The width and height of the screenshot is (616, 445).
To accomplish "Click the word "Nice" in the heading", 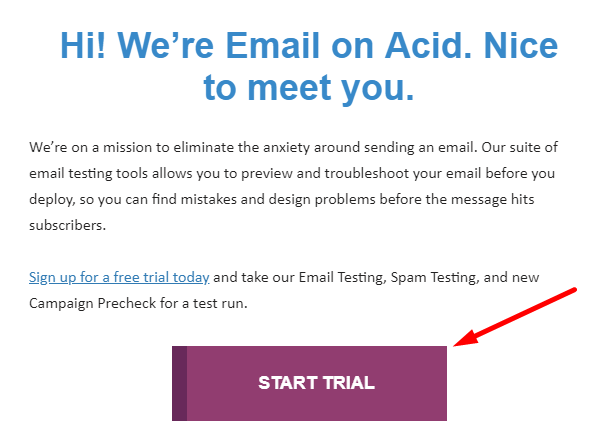I will click(x=520, y=47).
